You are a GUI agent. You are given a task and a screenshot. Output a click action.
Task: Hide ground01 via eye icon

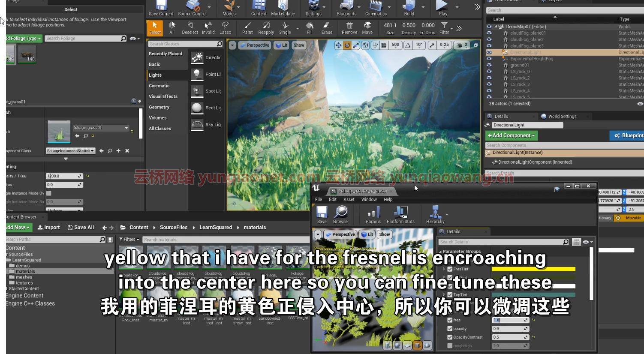[x=489, y=65]
